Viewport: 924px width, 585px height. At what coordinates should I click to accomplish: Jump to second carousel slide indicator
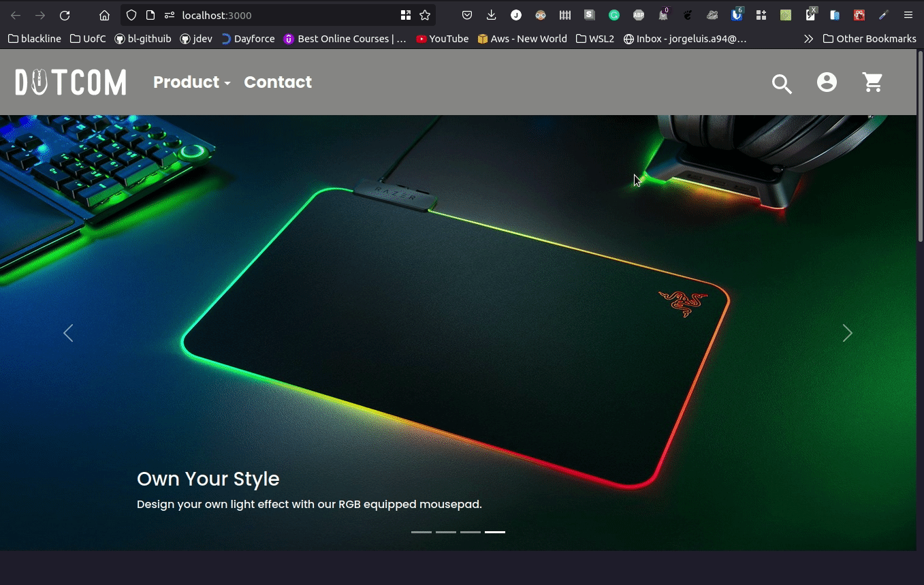pos(446,532)
